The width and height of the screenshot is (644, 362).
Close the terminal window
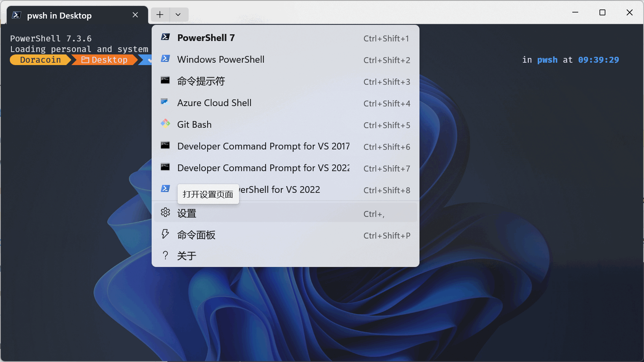(629, 13)
